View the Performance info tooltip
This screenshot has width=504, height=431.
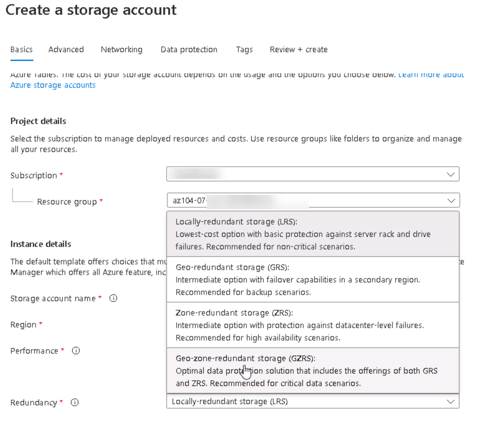tap(76, 351)
